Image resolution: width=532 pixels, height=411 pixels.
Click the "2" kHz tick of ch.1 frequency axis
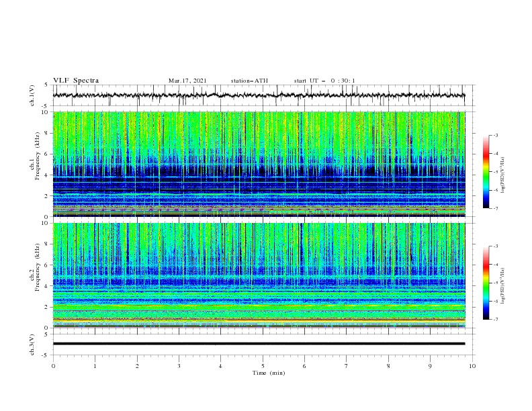[47, 196]
